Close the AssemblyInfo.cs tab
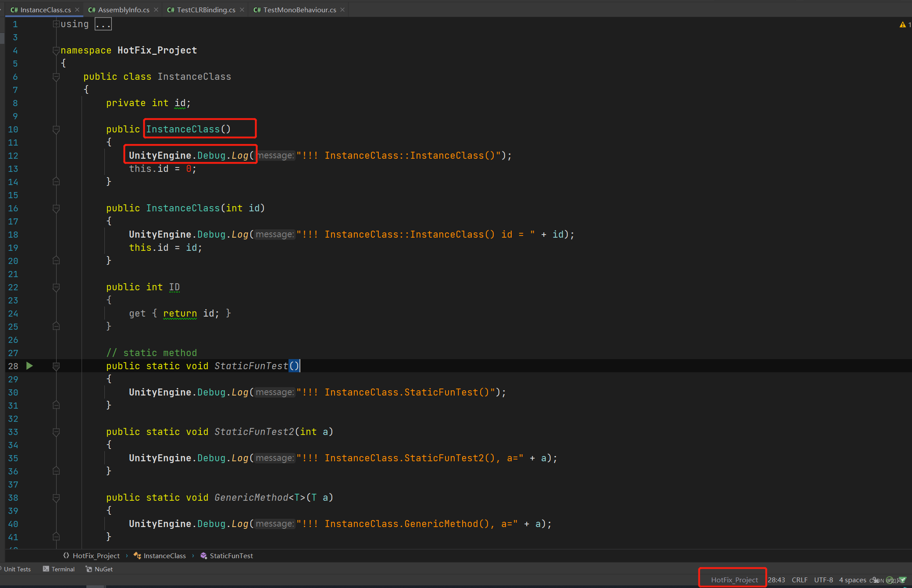Screen dimensions: 912x588 [156, 10]
